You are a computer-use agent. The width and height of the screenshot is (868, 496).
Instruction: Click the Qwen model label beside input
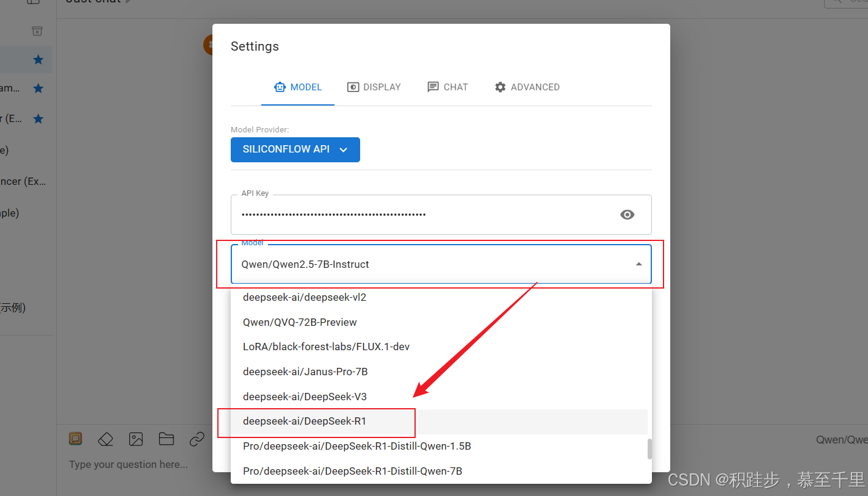842,440
